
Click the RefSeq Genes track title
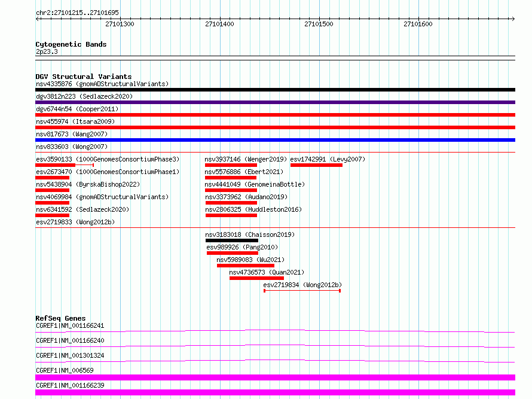coord(60,318)
